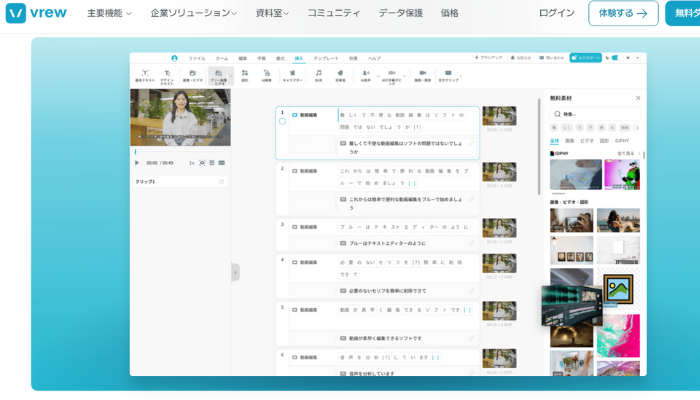Open the テンプレート tab
This screenshot has width=700, height=400.
click(325, 58)
